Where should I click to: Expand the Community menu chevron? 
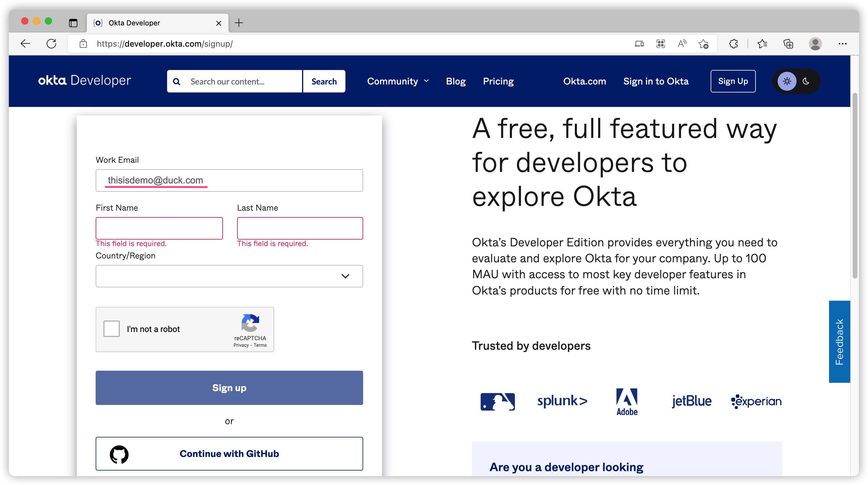pos(427,81)
